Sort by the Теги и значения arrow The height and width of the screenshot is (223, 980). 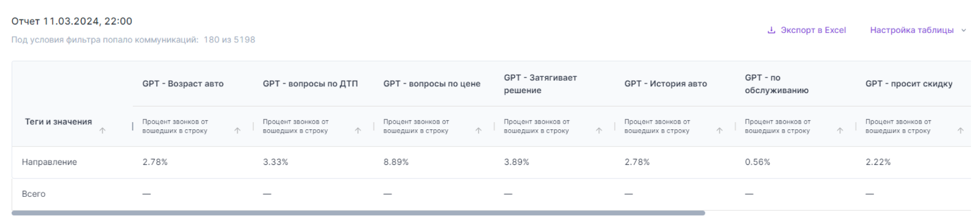[102, 130]
